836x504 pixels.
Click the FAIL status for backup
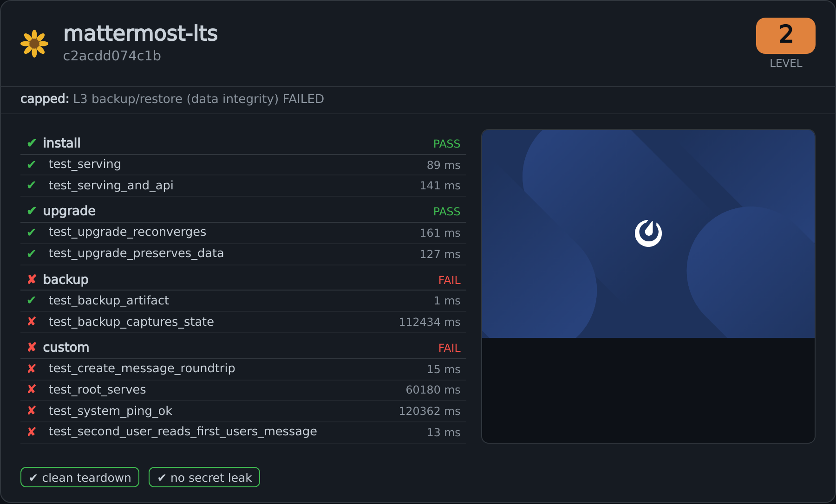point(450,280)
